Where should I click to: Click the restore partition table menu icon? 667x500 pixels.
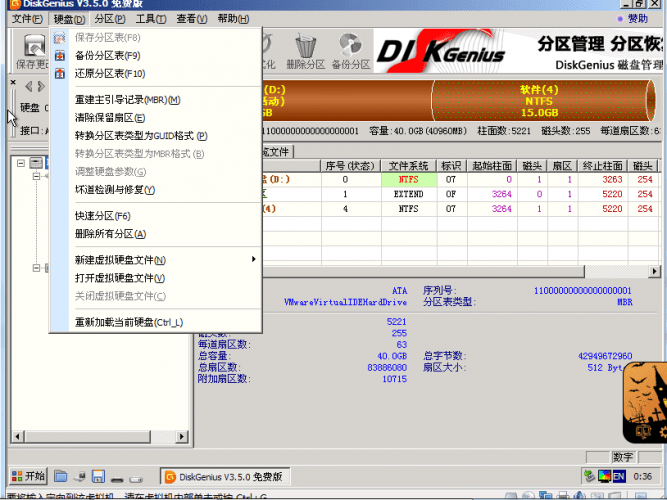click(60, 74)
